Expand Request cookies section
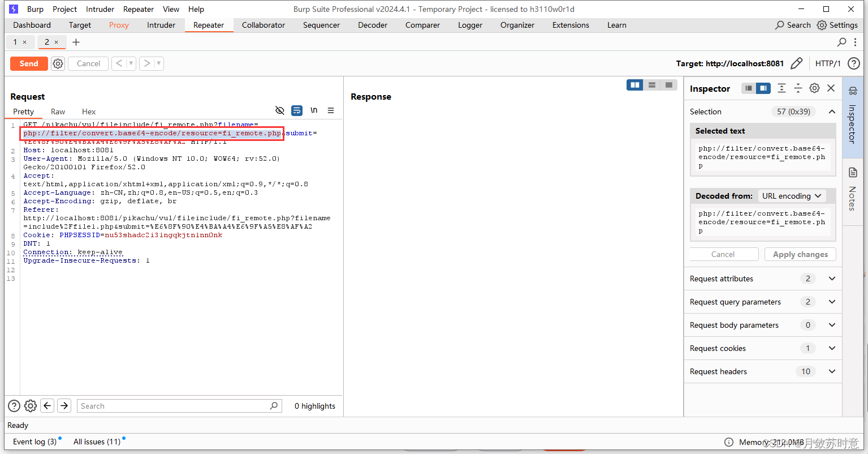 click(x=762, y=348)
